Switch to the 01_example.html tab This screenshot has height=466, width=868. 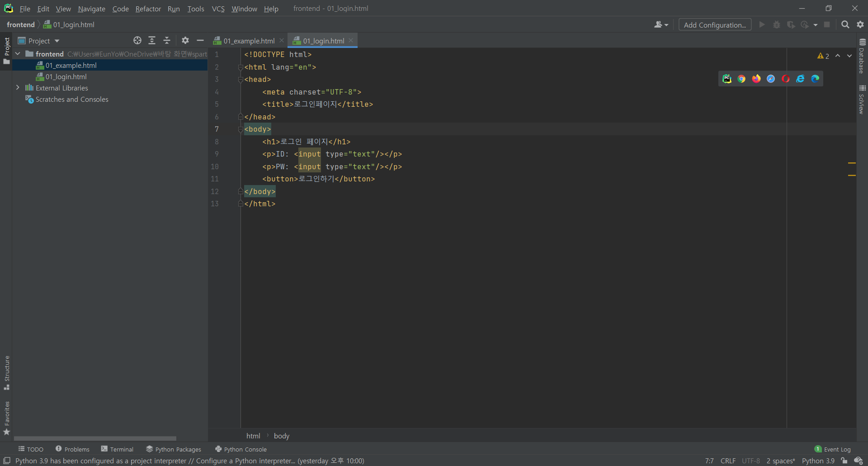pos(249,41)
